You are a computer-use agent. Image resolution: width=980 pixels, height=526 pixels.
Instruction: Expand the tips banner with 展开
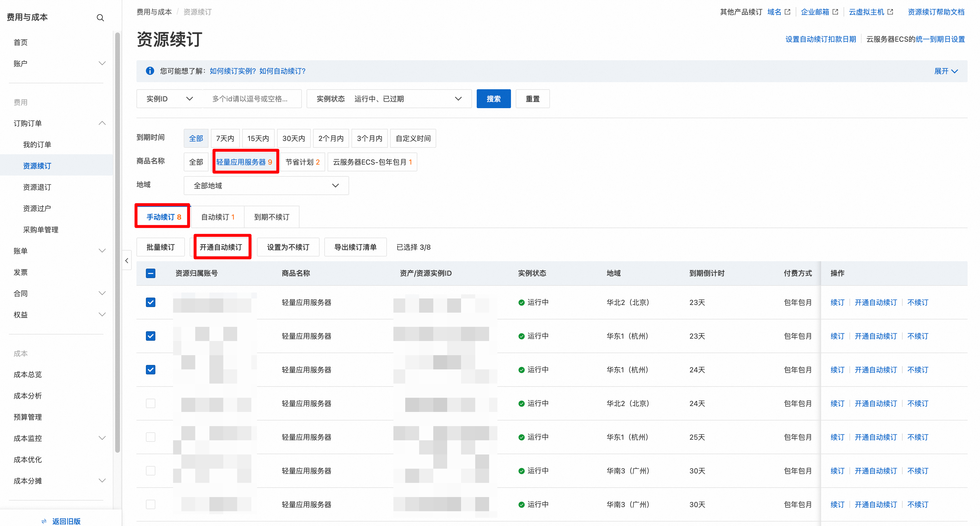946,71
